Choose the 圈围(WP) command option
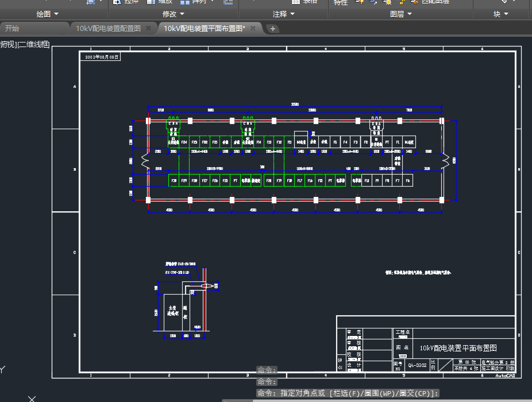Screen dimensions: 532x402 [381, 393]
